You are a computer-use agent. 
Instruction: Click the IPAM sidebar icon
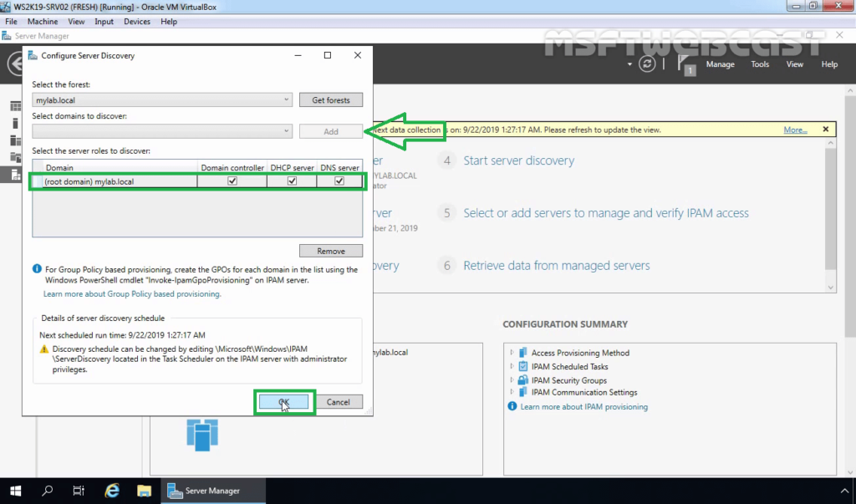point(16,175)
